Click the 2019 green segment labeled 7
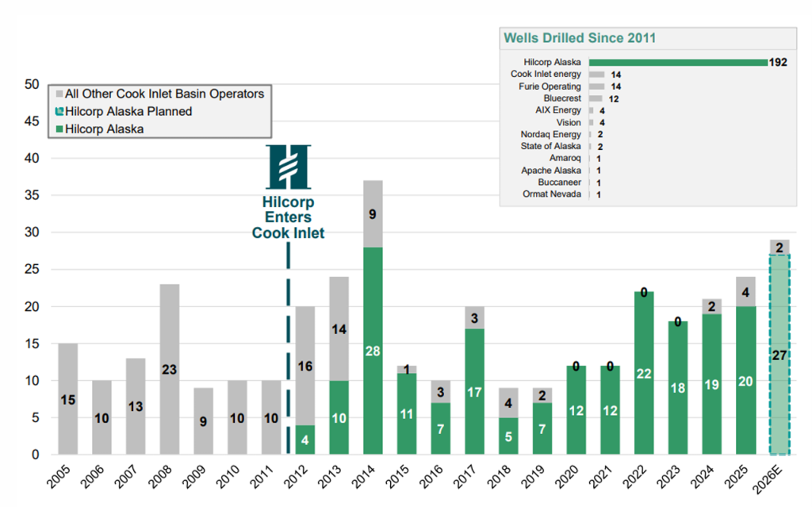The image size is (812, 507). pyautogui.click(x=542, y=428)
